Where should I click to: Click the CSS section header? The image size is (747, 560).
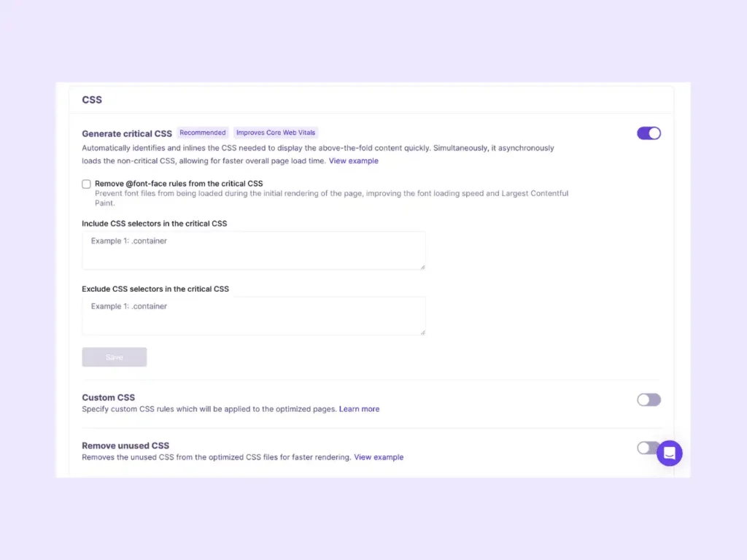click(x=92, y=100)
